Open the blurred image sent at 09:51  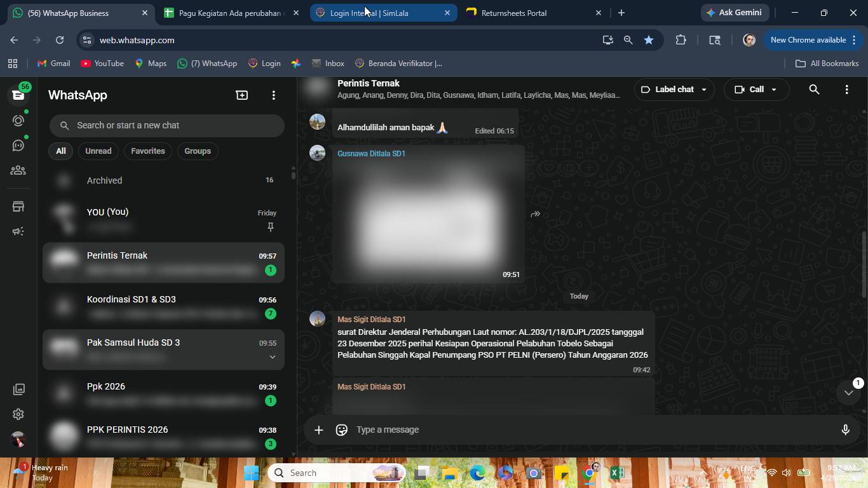(x=428, y=220)
